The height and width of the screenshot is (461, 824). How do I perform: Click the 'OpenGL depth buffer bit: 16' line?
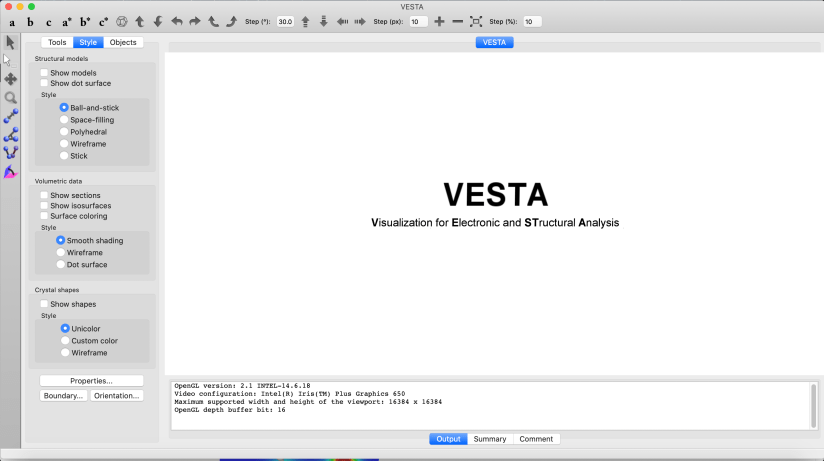[x=230, y=410]
